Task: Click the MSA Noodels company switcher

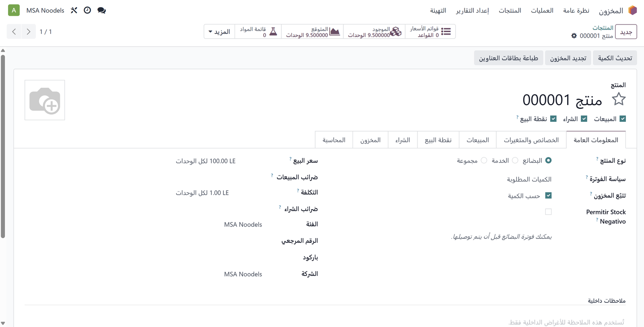Action: point(45,10)
